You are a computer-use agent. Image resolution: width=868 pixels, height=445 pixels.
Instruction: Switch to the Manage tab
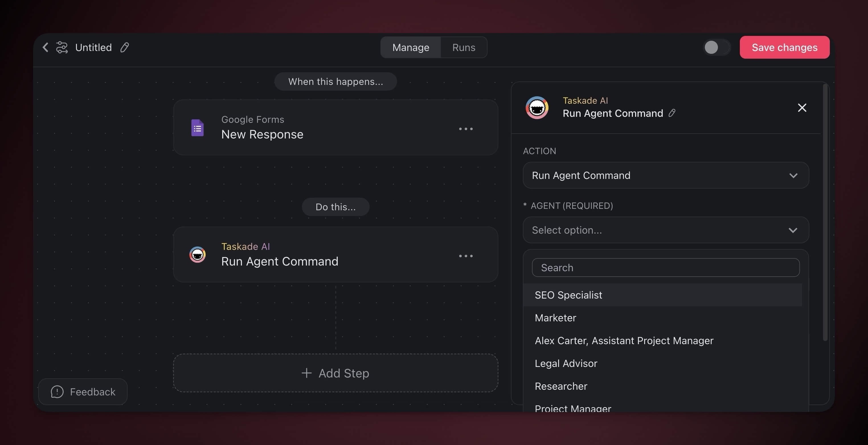(410, 47)
